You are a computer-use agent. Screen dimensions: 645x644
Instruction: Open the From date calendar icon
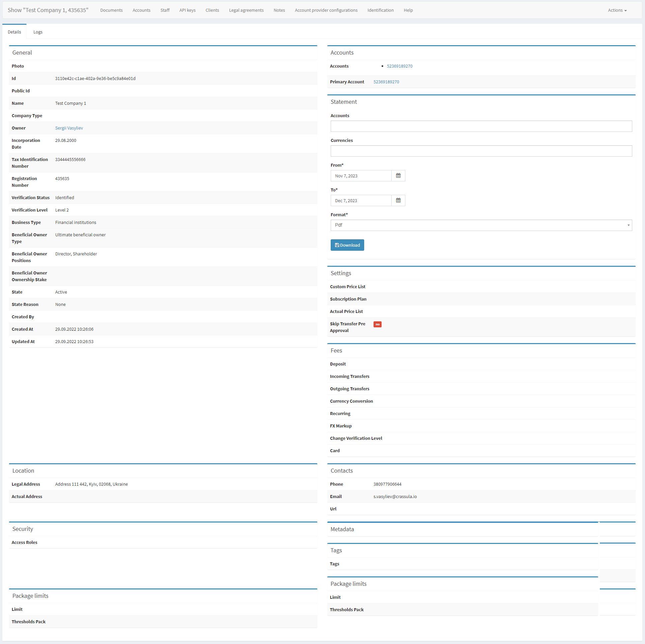tap(398, 176)
